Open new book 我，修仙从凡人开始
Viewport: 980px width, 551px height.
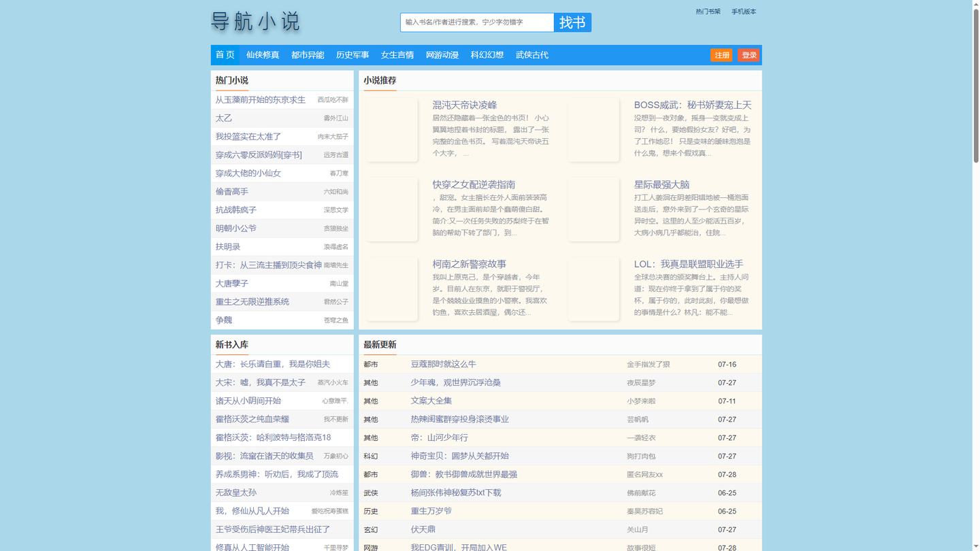click(x=252, y=512)
